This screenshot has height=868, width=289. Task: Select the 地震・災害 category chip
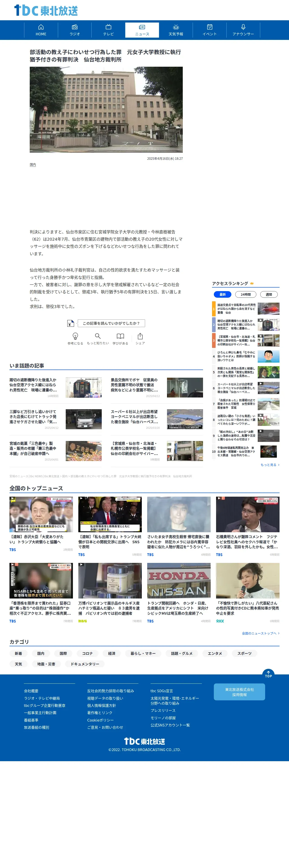(x=46, y=664)
